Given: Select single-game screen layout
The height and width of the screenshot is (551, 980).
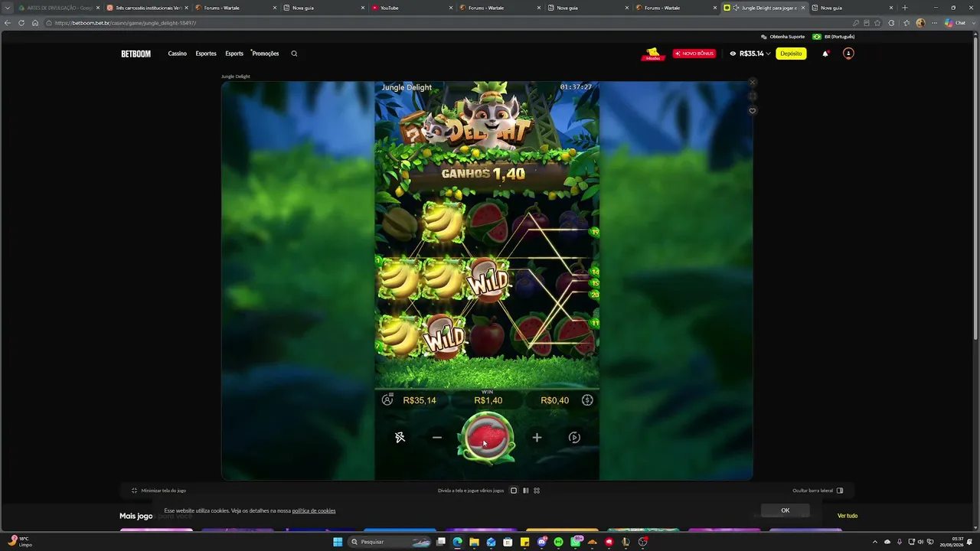Looking at the screenshot, I should click(514, 491).
